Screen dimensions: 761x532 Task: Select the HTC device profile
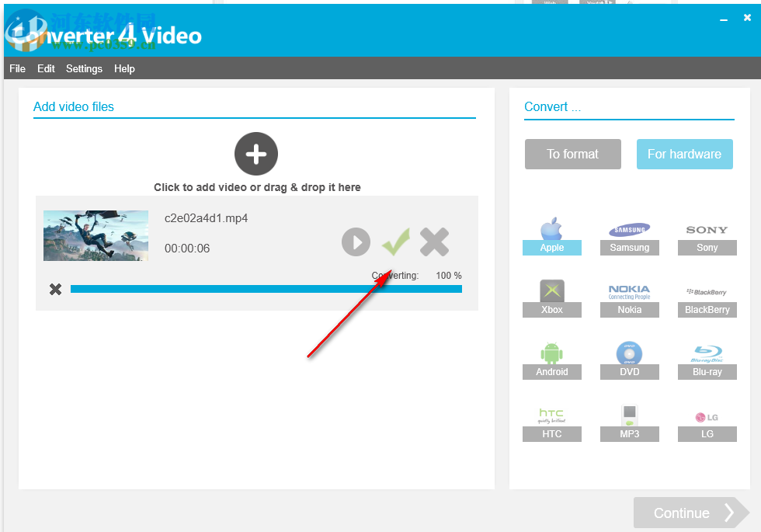coord(551,421)
